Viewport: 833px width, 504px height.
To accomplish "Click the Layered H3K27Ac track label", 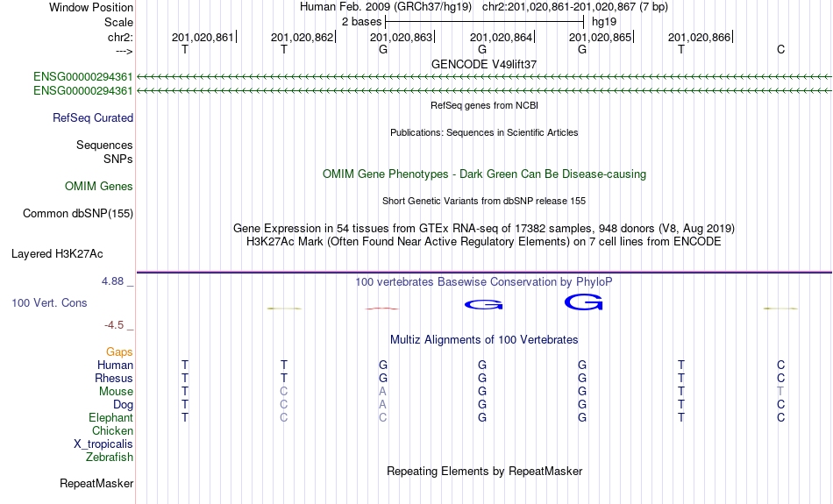I will pos(57,254).
